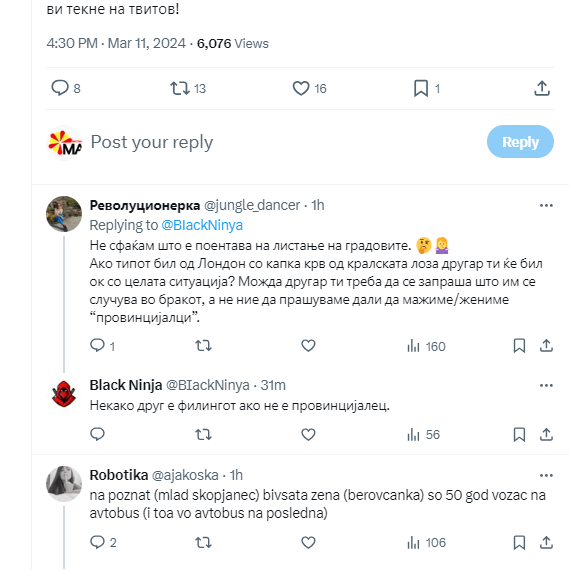Screen dimensions: 569x570
Task: Bookmark the main tweet
Action: 426,88
